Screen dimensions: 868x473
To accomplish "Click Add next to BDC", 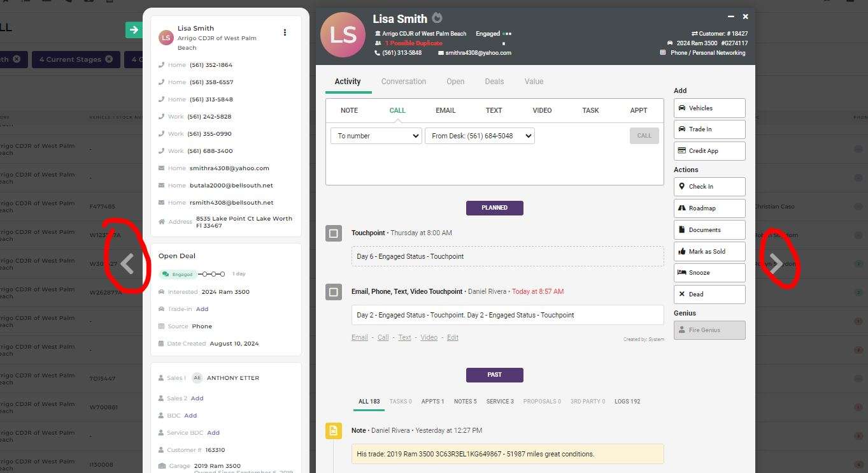I will click(190, 416).
